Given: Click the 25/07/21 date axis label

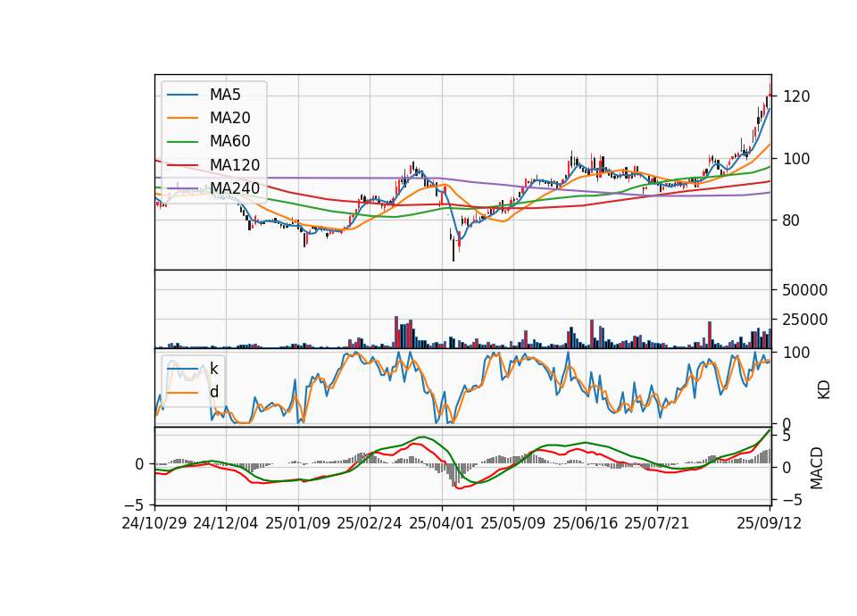Looking at the screenshot, I should pos(657,523).
